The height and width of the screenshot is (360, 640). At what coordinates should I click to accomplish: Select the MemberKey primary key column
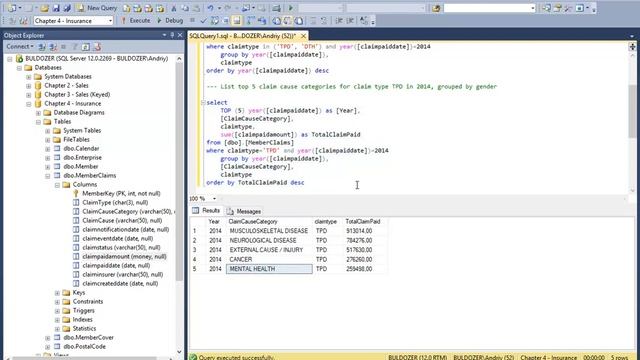(x=121, y=193)
